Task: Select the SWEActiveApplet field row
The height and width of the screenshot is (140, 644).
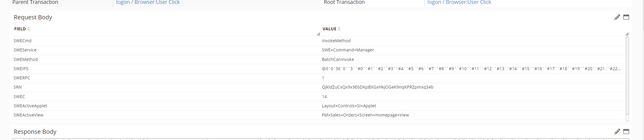Action: point(30,106)
